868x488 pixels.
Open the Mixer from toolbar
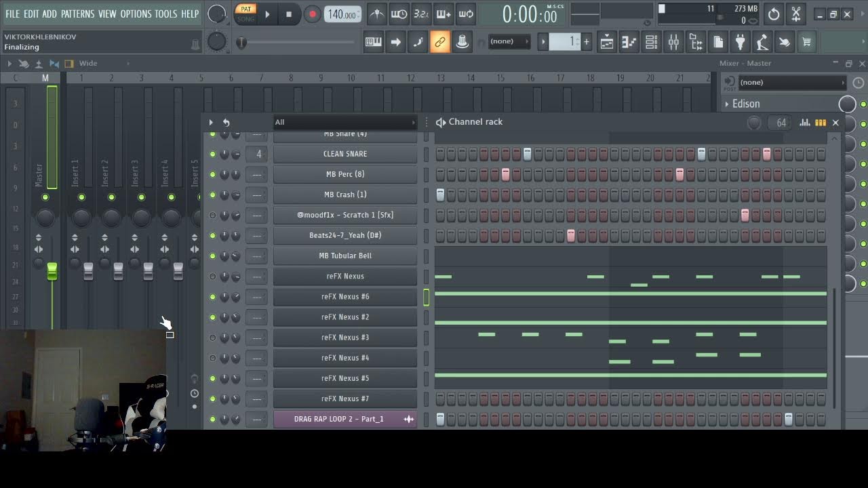coord(673,42)
